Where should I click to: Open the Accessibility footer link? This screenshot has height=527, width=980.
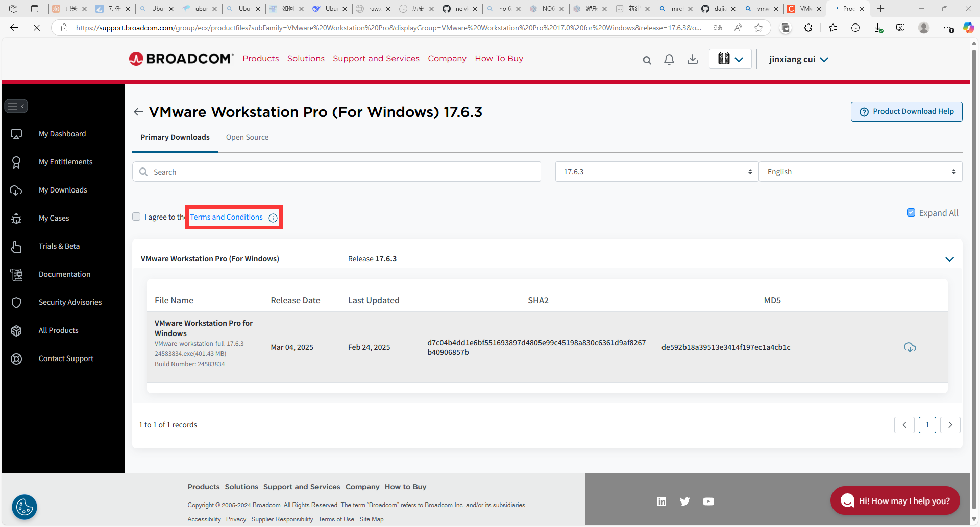click(204, 519)
